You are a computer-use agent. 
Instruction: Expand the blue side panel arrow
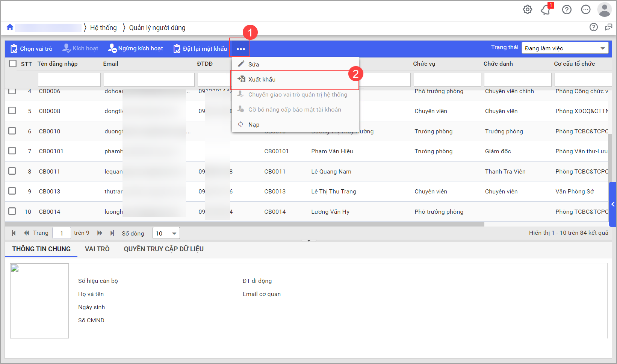[x=613, y=204]
